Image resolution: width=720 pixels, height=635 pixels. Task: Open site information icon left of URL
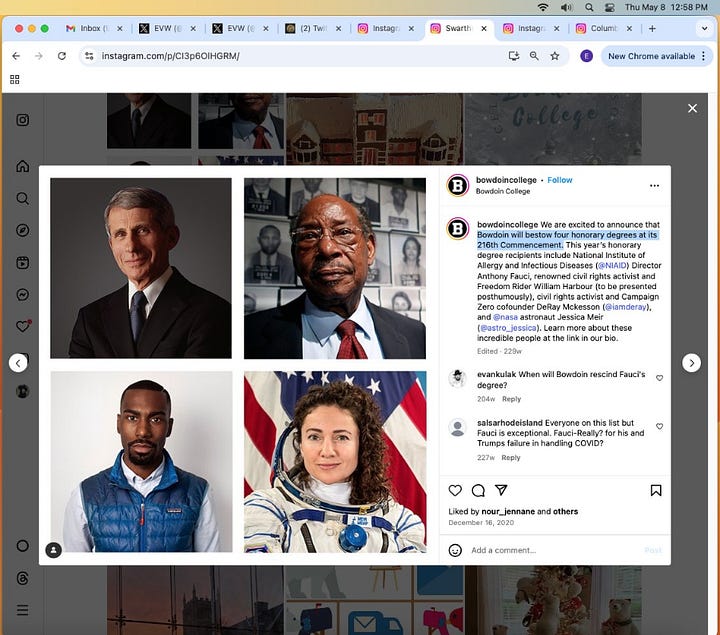pyautogui.click(x=89, y=56)
